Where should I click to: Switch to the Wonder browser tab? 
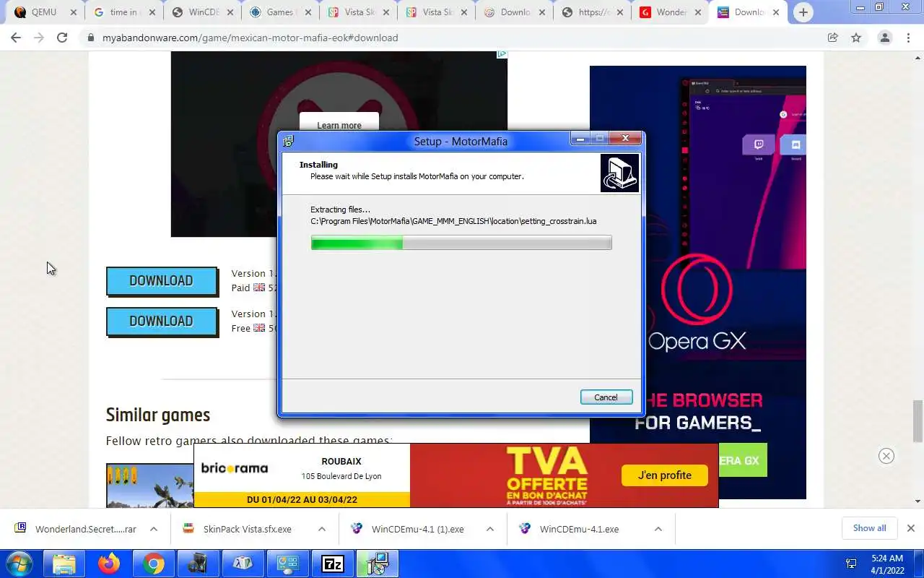coord(670,12)
